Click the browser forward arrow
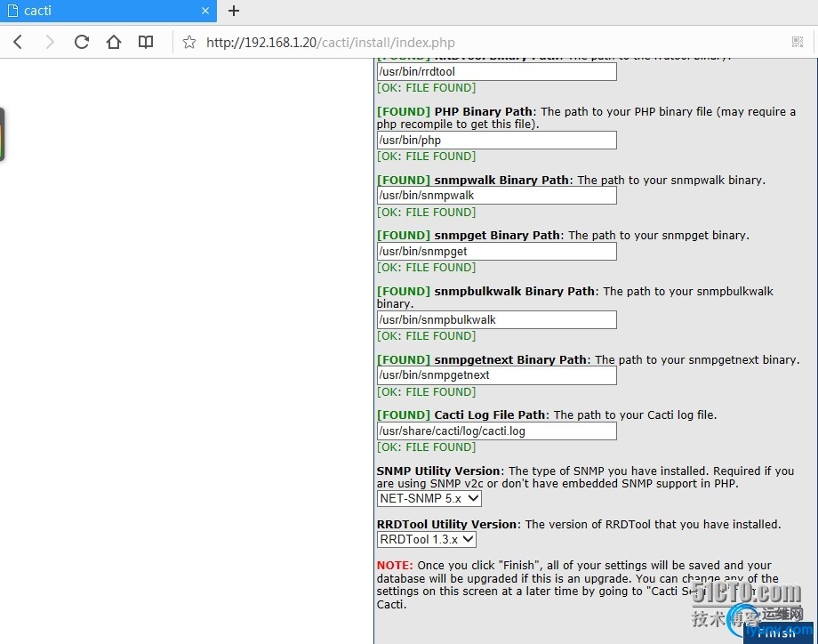The image size is (818, 644). pos(50,42)
